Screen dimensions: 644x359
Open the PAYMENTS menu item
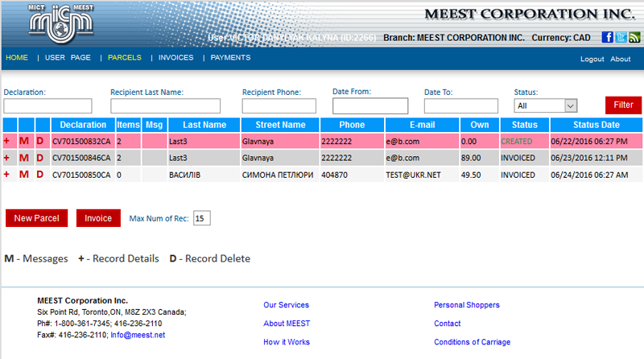click(x=230, y=57)
